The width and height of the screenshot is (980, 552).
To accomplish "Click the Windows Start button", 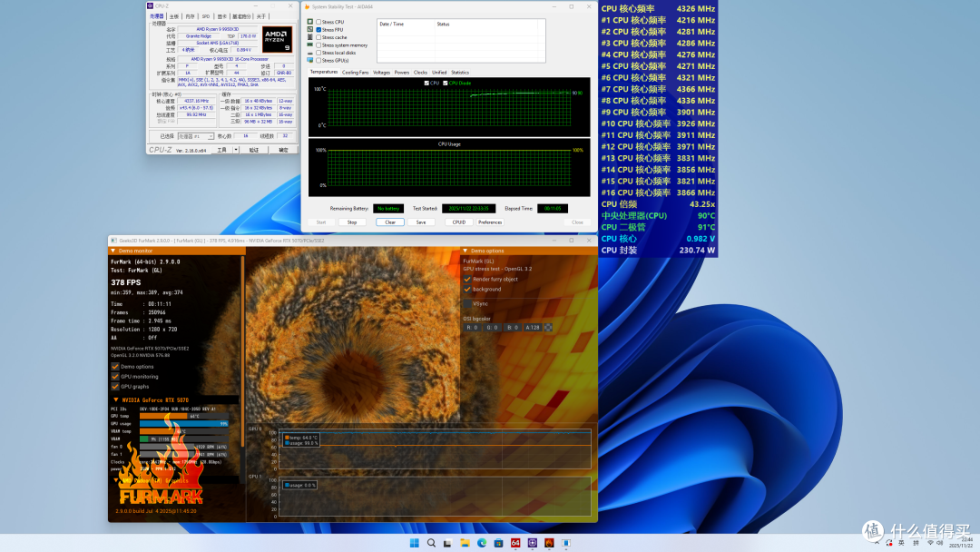I will coord(415,543).
